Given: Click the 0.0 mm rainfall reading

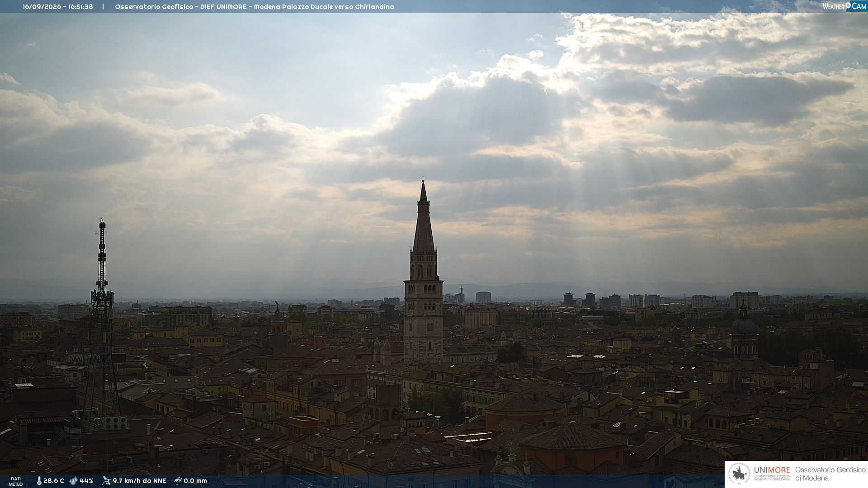Looking at the screenshot, I should 195,481.
